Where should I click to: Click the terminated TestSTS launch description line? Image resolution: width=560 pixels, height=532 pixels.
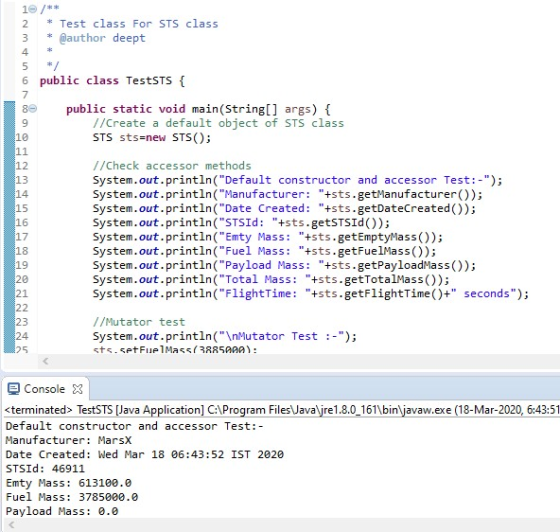pos(282,410)
